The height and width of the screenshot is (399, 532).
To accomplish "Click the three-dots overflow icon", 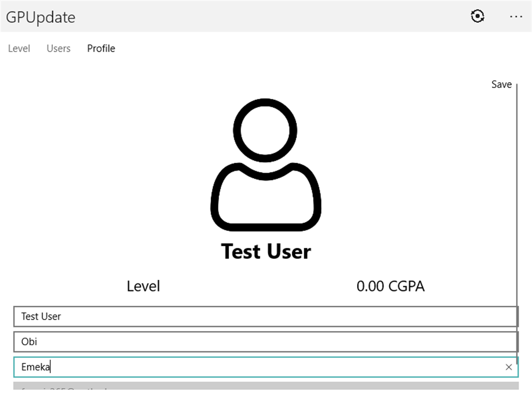I will 515,17.
